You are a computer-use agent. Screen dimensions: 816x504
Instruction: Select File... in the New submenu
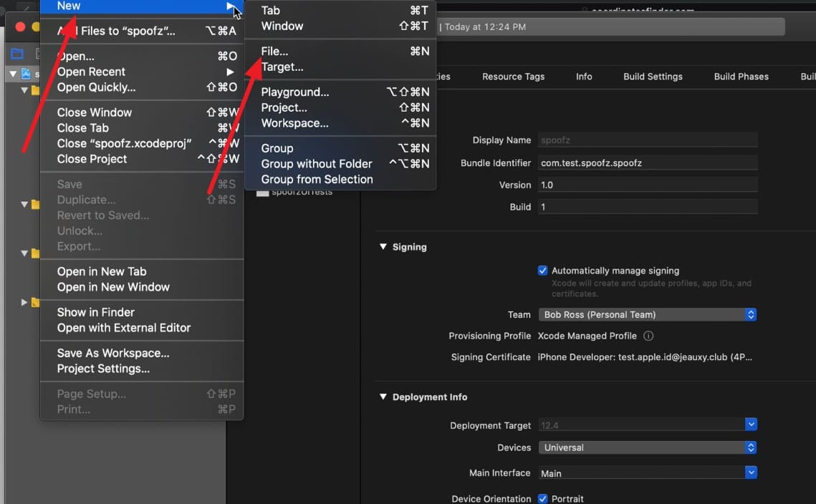[x=340, y=51]
